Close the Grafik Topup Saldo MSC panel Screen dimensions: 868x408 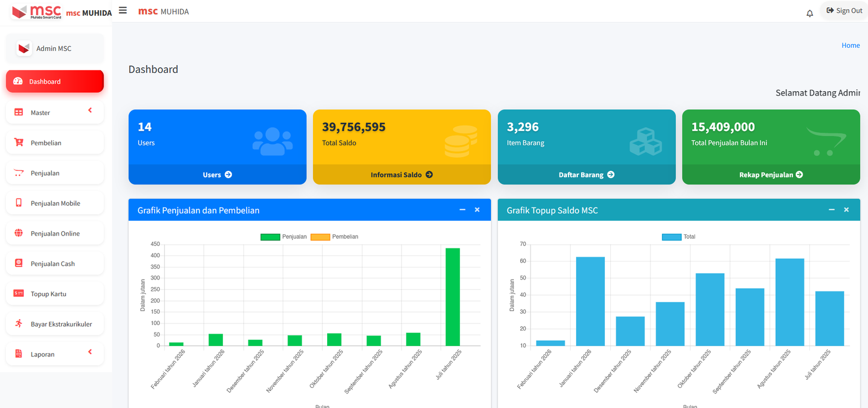coord(846,210)
